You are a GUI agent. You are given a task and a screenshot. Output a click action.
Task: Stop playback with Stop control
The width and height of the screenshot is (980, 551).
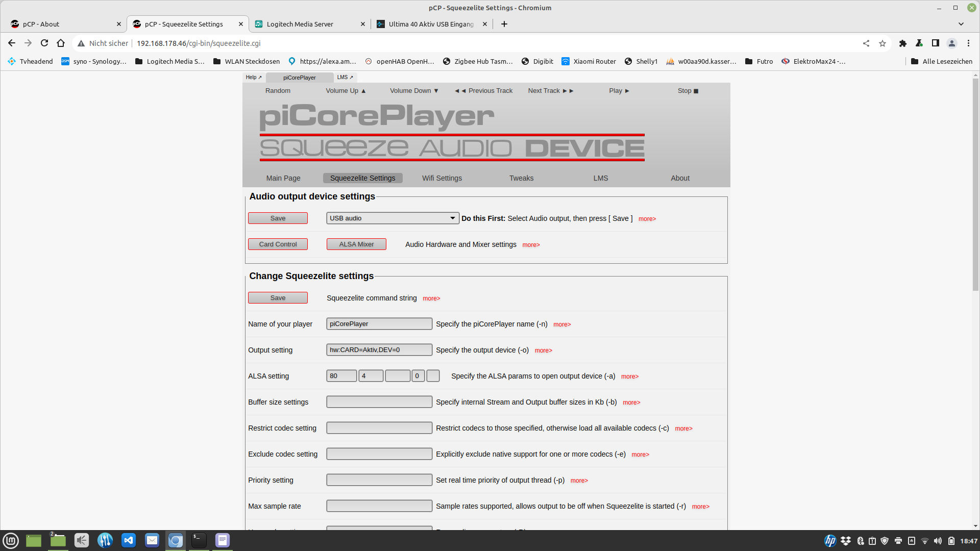pyautogui.click(x=688, y=91)
